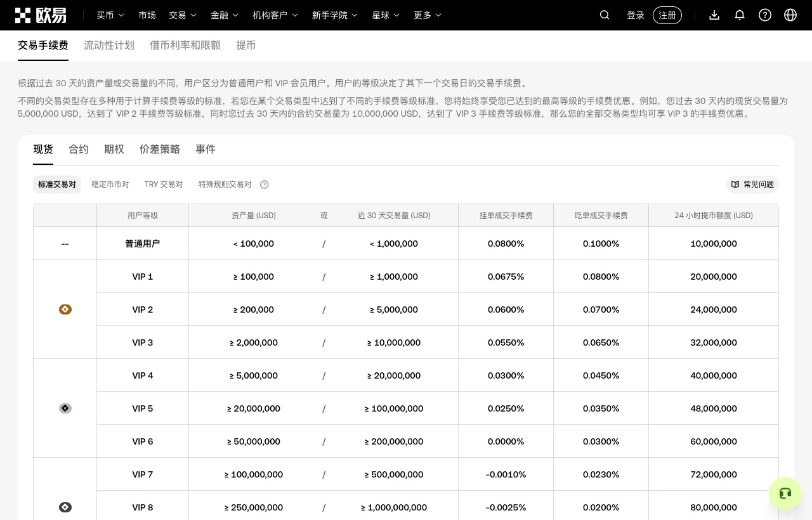The width and height of the screenshot is (812, 520).
Task: Click the 普通用户 row label
Action: coord(143,244)
